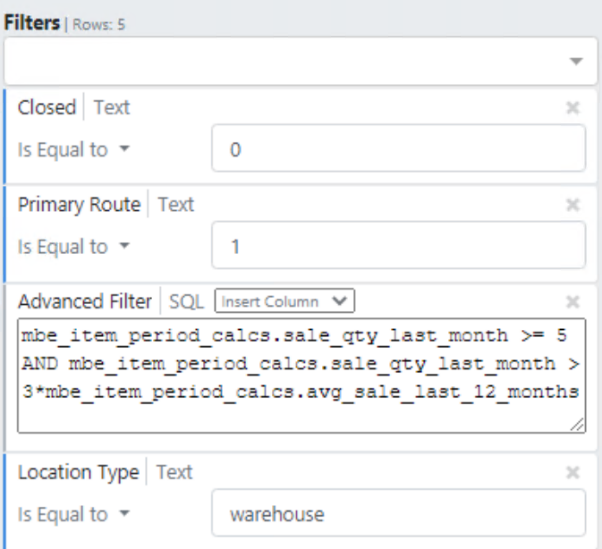Grab the SQL text area resize handle
602x549 pixels.
[578, 425]
